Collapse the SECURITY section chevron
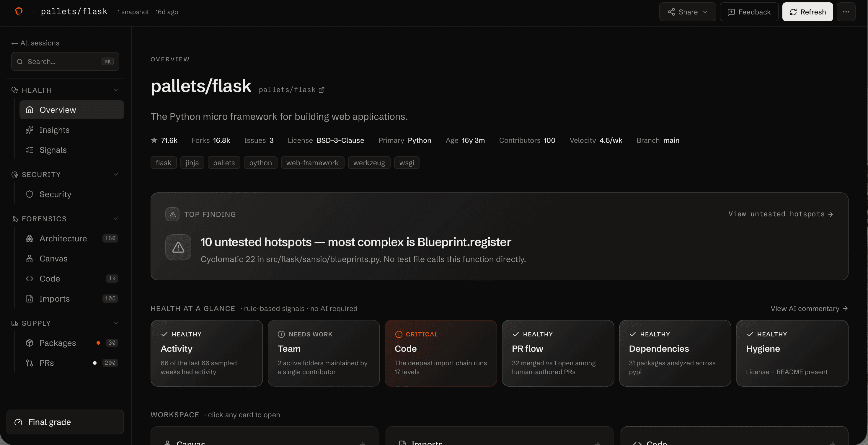 point(116,174)
